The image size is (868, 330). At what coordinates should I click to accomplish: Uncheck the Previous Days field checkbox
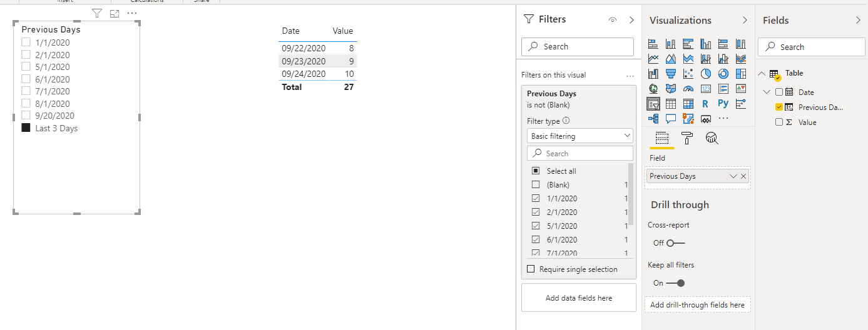pos(779,107)
